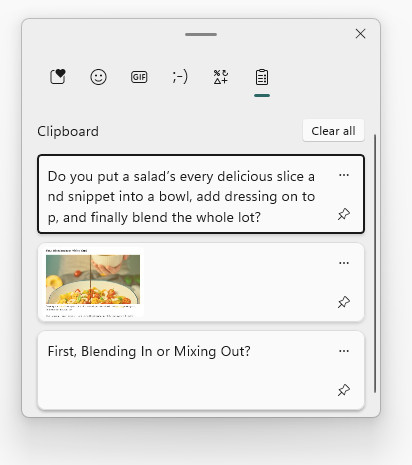Image resolution: width=412 pixels, height=465 pixels.
Task: Clear all clipboard items
Action: coord(333,131)
